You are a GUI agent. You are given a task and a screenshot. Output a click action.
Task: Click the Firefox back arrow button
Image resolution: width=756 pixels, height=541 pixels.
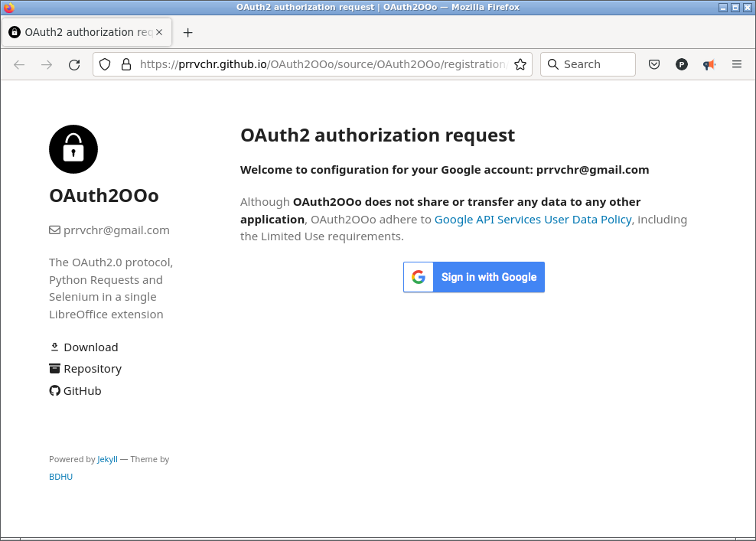19,64
